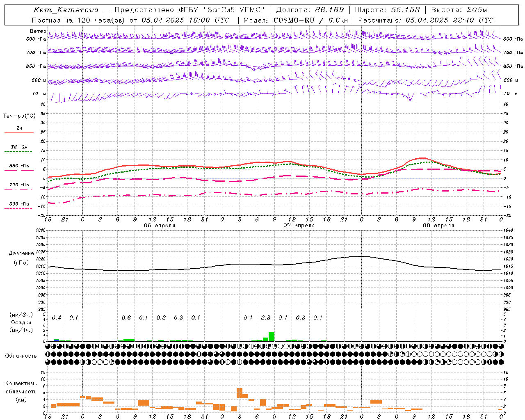Click the 0.2 precipitation amount
The image size is (525, 420).
[161, 317]
